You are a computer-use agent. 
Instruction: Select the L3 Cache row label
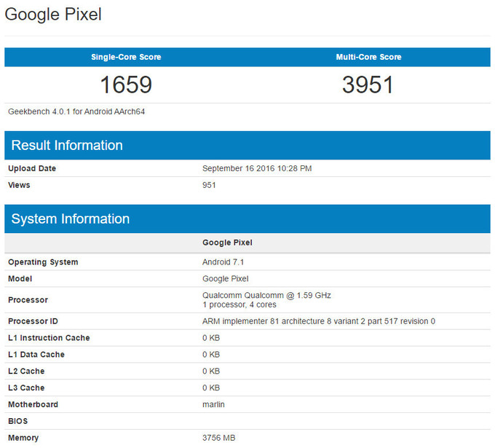[x=26, y=388]
